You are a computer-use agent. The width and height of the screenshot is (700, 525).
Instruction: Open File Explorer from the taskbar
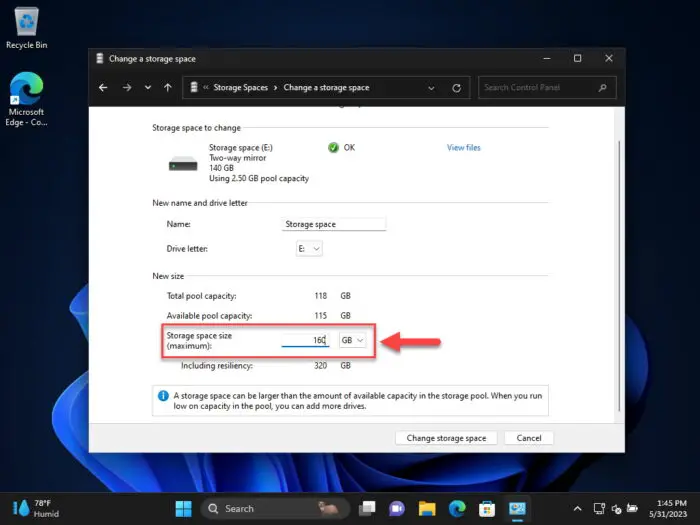[x=427, y=508]
